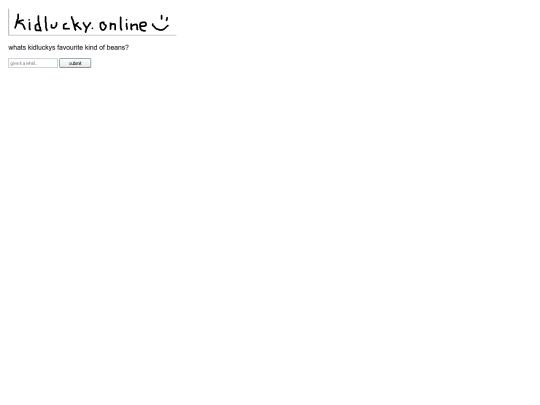
Task: Click the word "kidluckys" in the question
Action: (x=42, y=48)
